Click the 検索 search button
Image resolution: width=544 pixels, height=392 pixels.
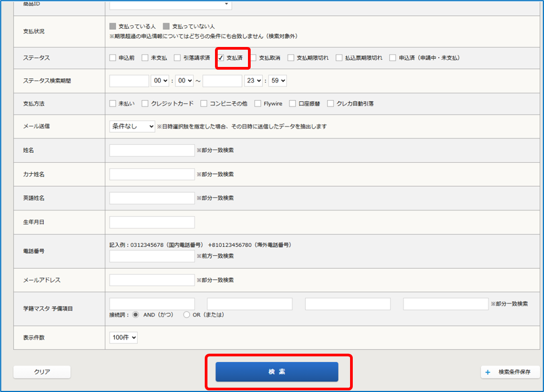(x=277, y=371)
